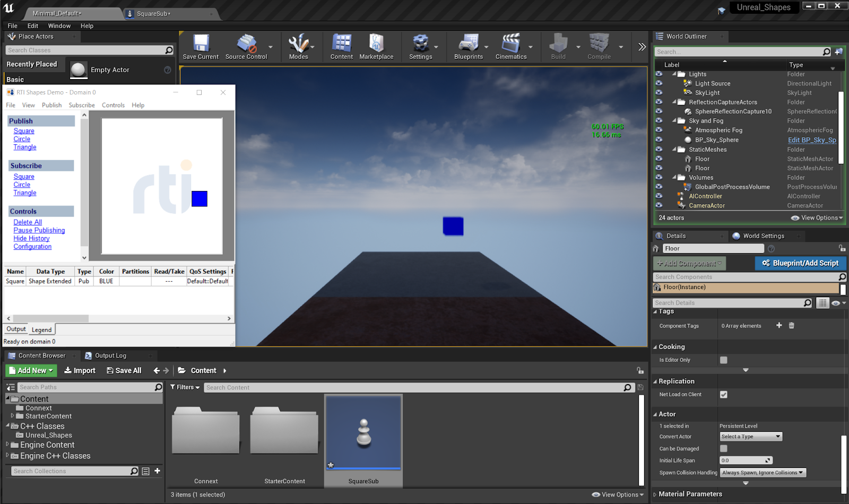Screen dimensions: 849x504
Task: Toggle visibility of CameraActor
Action: tap(659, 205)
